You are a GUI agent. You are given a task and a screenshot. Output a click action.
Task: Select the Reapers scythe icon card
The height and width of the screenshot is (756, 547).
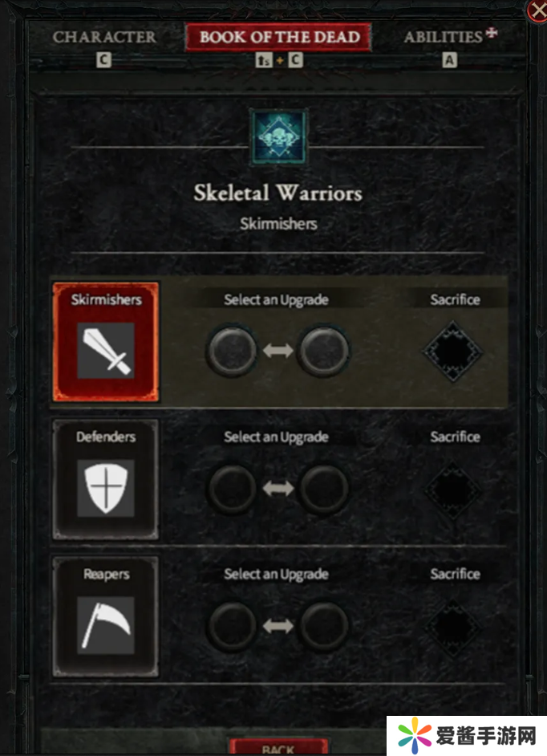[x=106, y=616]
